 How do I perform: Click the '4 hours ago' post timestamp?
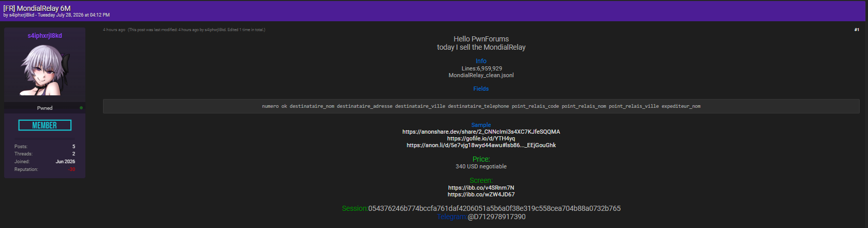pyautogui.click(x=114, y=30)
